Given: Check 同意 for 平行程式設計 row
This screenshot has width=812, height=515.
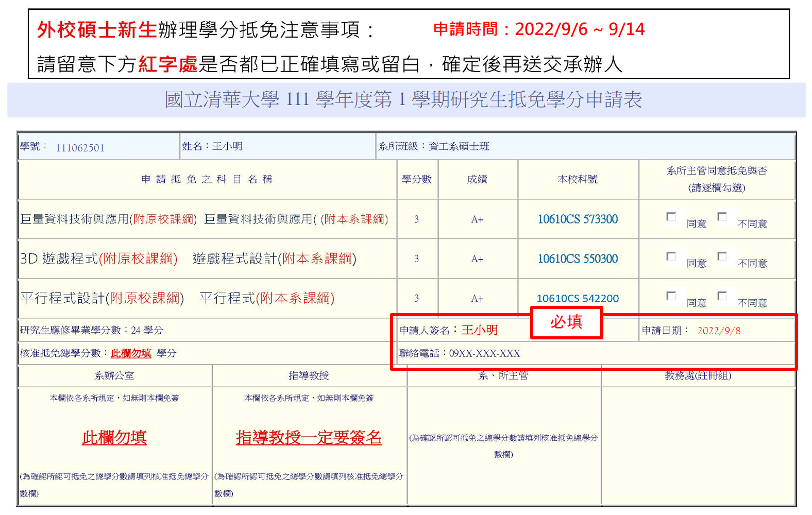Looking at the screenshot, I should 671,296.
